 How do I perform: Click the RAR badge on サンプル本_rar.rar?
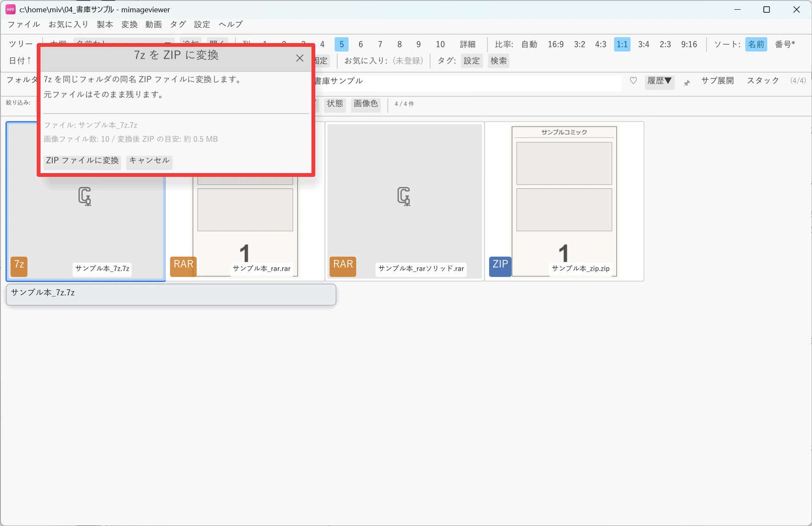[183, 267]
